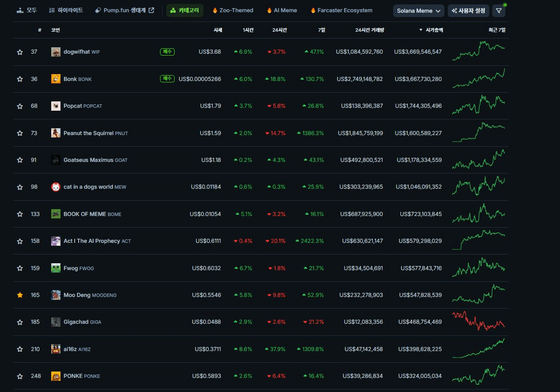
Task: Sort by 1시간 change column
Action: click(x=248, y=30)
